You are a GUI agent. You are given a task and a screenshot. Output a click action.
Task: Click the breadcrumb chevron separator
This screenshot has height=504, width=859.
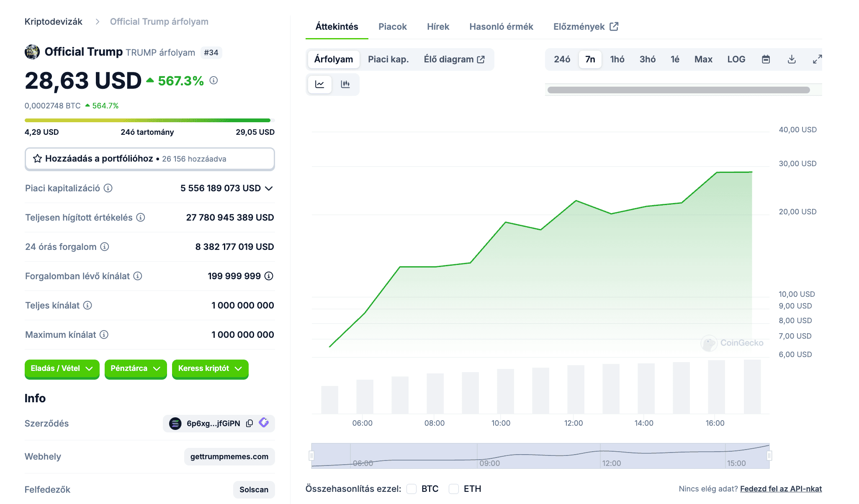97,22
